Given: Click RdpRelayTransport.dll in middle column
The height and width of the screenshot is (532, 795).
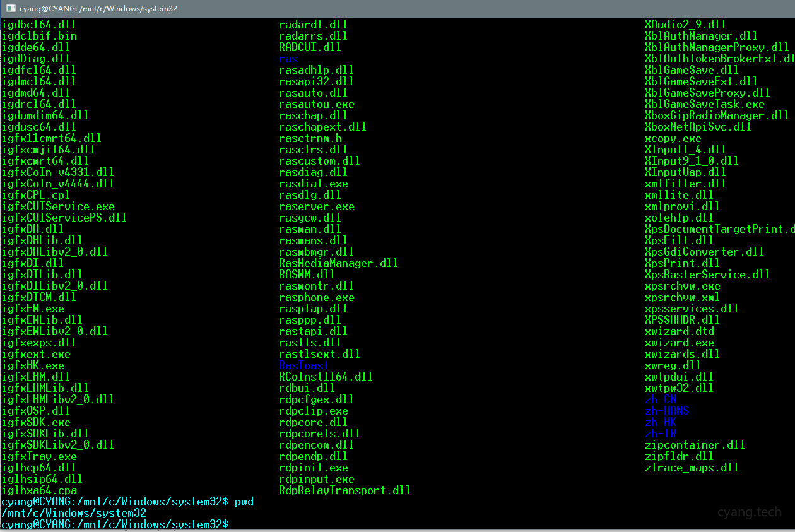Looking at the screenshot, I should (x=344, y=490).
